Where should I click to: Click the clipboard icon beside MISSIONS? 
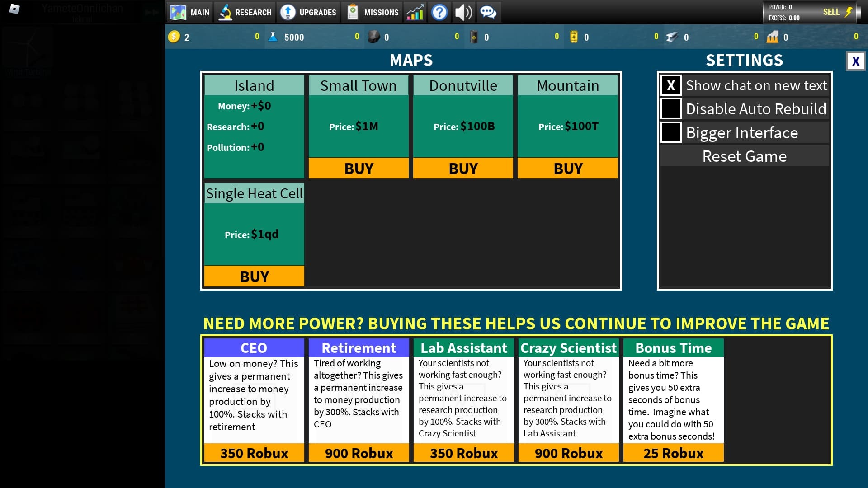(x=353, y=12)
